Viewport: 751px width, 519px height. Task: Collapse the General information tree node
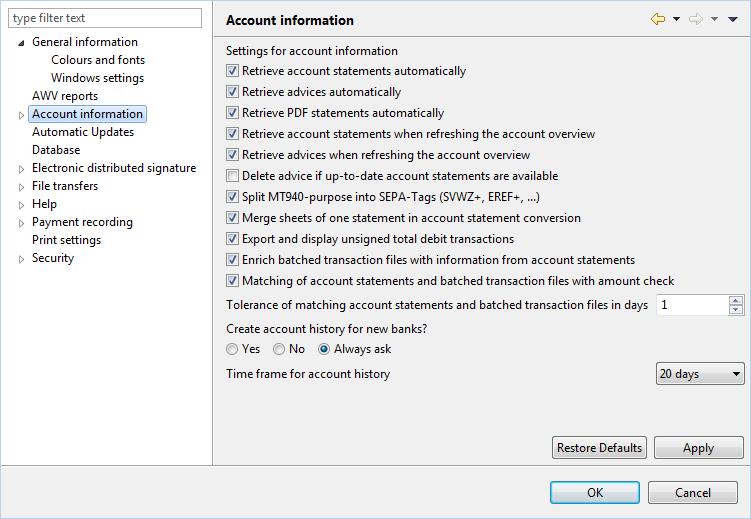(21, 43)
